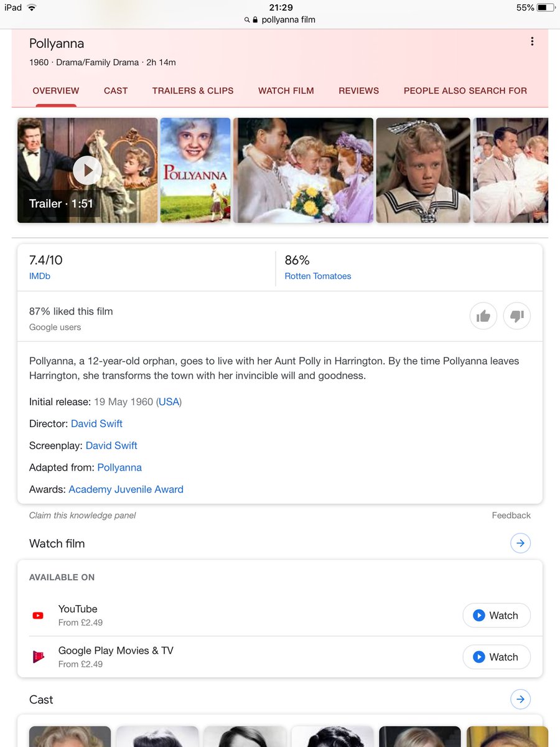This screenshot has width=560, height=747.
Task: Tap the 86% rating value
Action: click(297, 260)
